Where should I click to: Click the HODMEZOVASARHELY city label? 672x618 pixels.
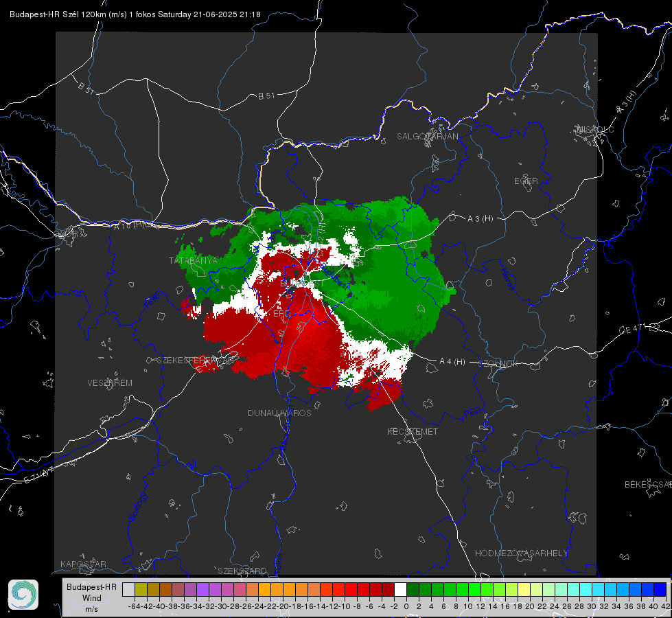(521, 553)
